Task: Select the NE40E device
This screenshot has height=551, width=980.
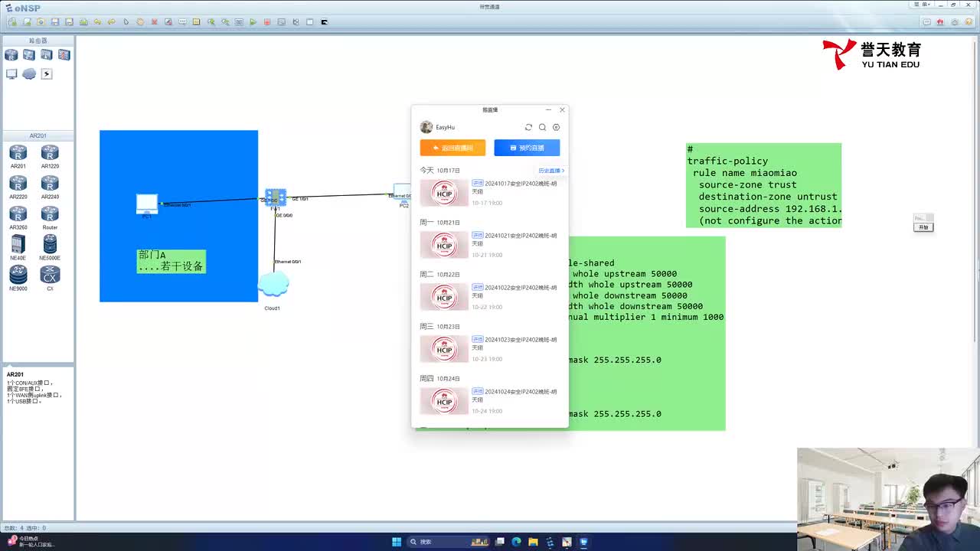Action: tap(18, 246)
